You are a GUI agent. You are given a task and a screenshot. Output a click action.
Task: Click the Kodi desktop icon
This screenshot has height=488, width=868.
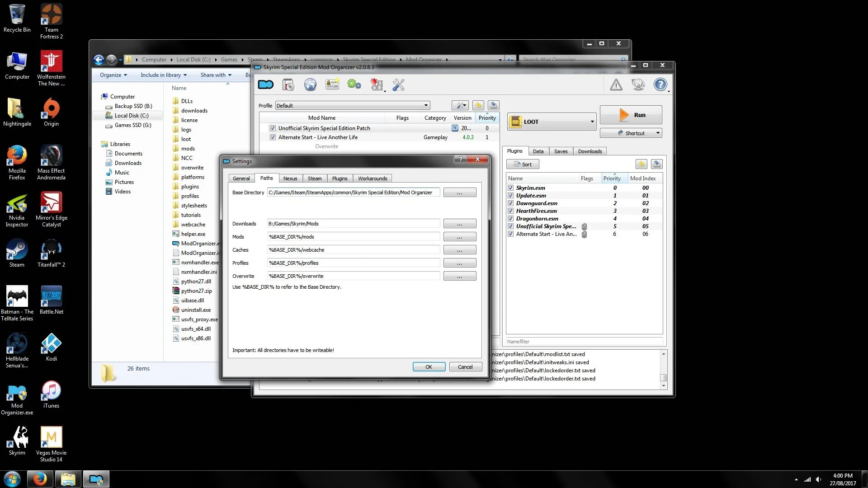[x=51, y=347]
